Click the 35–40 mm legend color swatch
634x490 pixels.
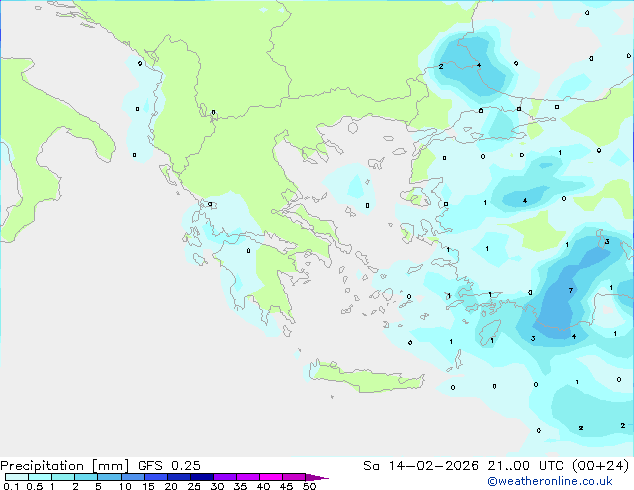(x=248, y=477)
